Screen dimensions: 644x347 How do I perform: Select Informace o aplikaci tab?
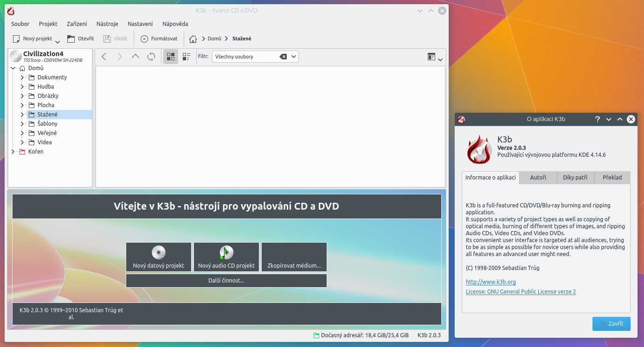point(491,178)
